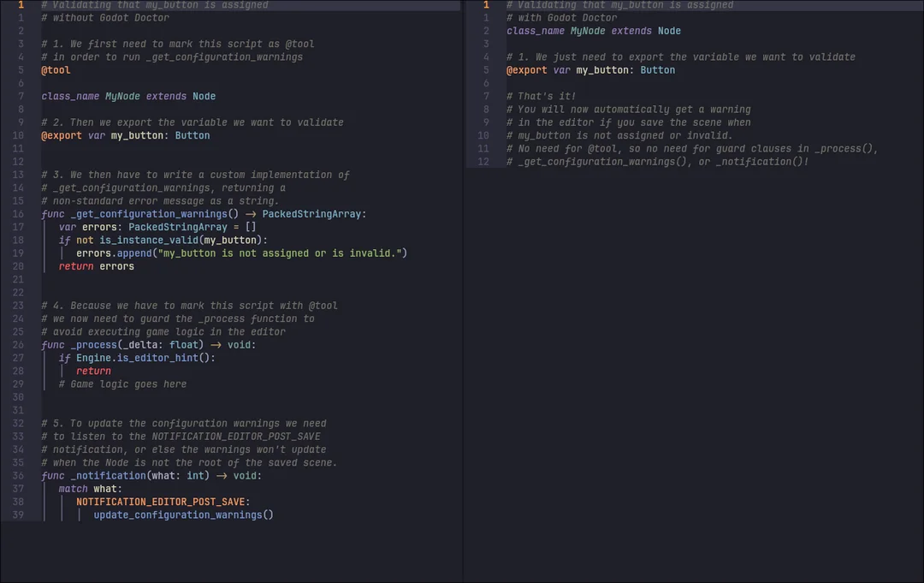Click 'func _notification(what: int)' line

coord(151,476)
